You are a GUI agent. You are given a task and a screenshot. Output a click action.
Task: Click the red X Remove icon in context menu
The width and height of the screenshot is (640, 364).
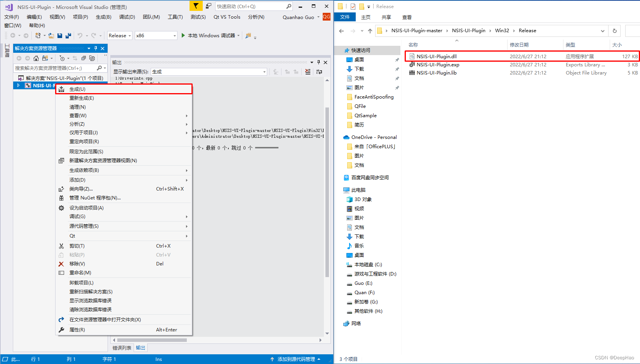point(61,264)
